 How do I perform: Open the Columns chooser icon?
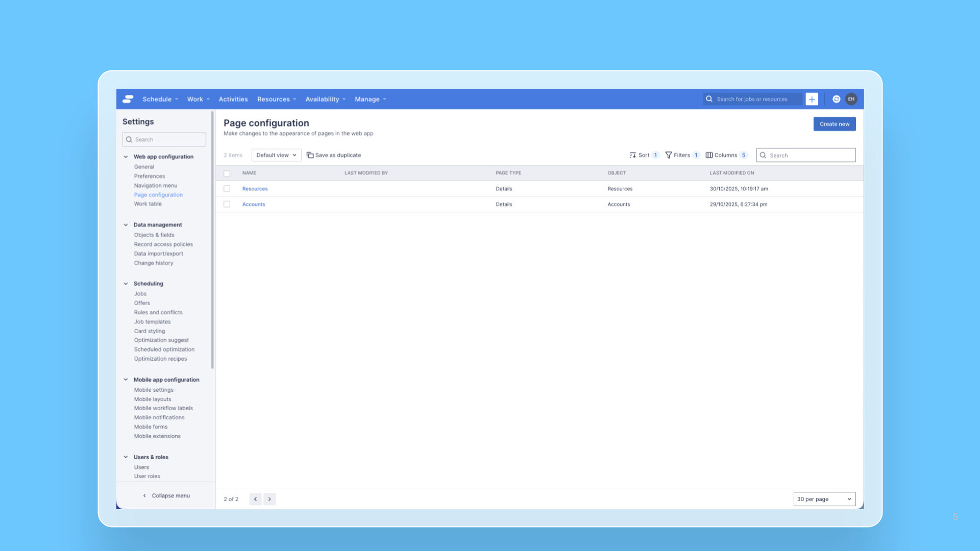709,155
